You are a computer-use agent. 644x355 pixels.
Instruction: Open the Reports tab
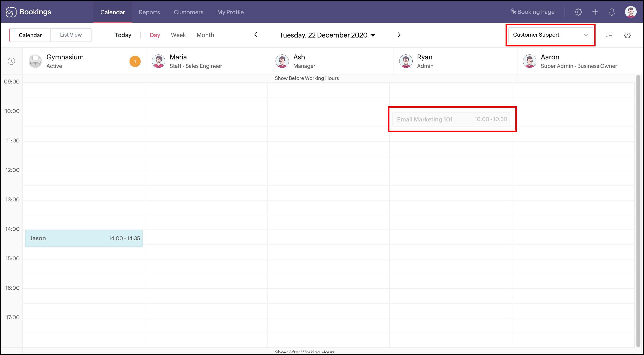(149, 12)
